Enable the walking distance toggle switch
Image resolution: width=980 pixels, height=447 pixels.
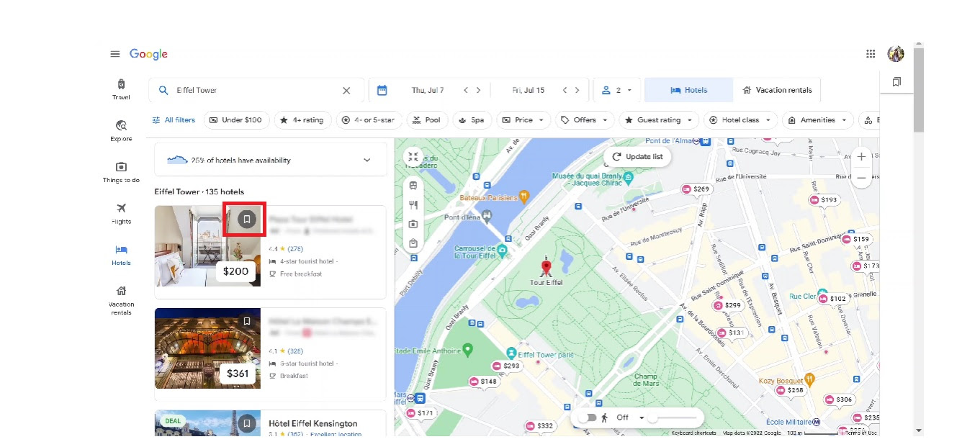(588, 417)
